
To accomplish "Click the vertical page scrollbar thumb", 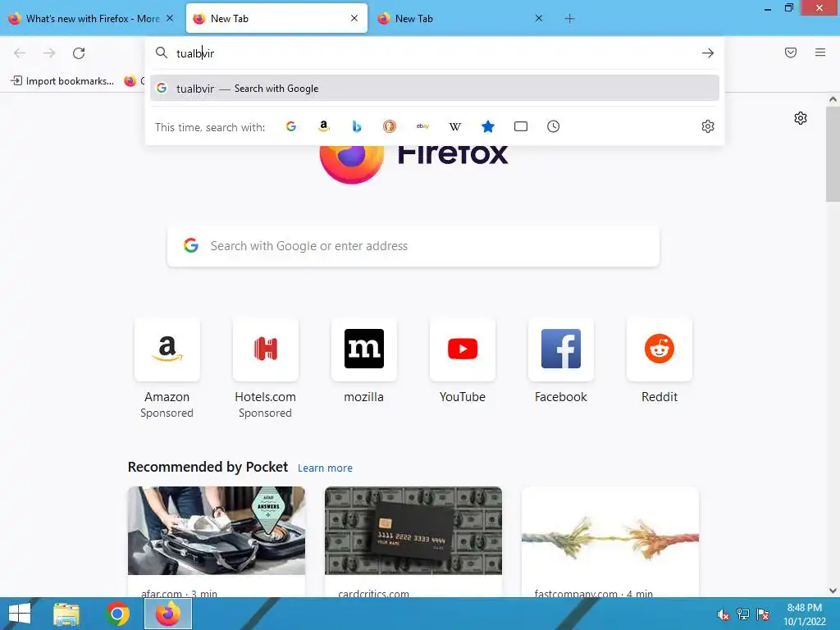I will pyautogui.click(x=833, y=153).
